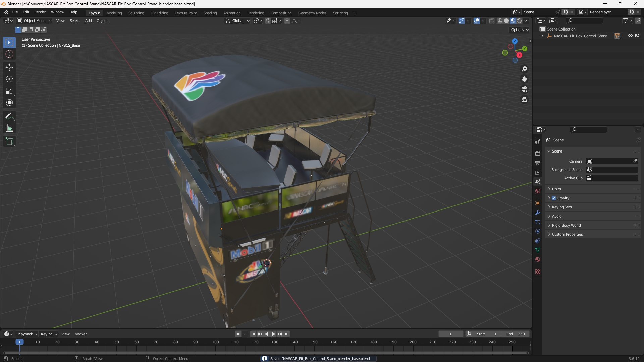Switch to rendered viewport shading
Screen dimensions: 644x362
click(519, 21)
